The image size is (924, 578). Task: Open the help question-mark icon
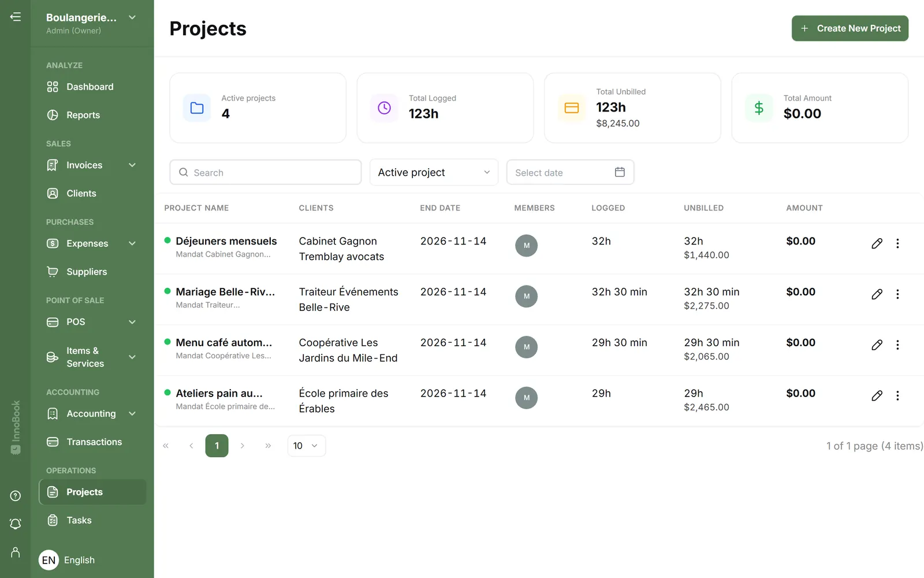(16, 496)
